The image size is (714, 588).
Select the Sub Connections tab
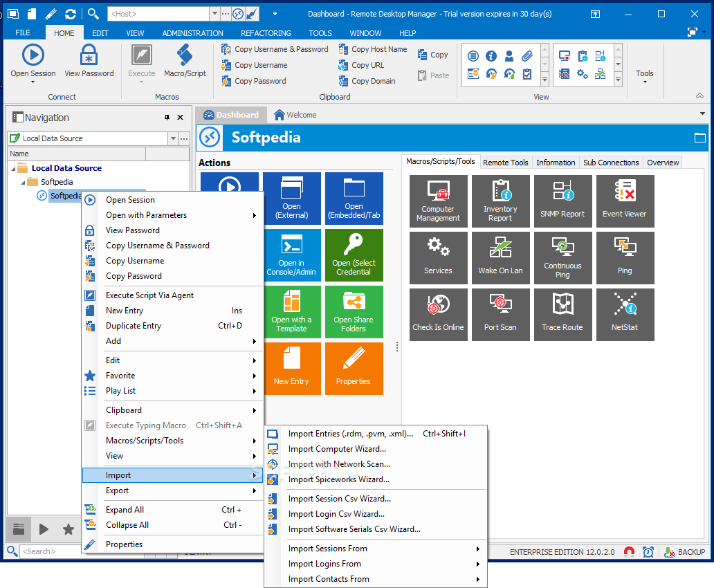coord(611,163)
